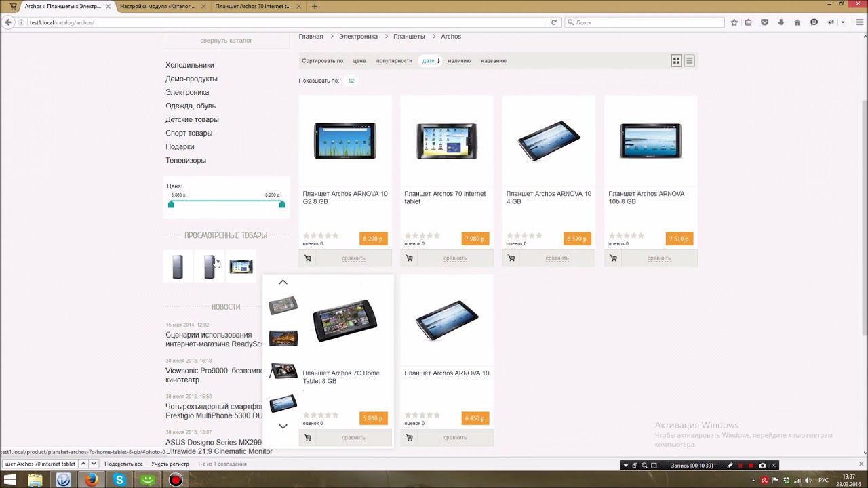Add Archos 7C Home Tablet to cart
The width and height of the screenshot is (868, 488).
coord(307,438)
